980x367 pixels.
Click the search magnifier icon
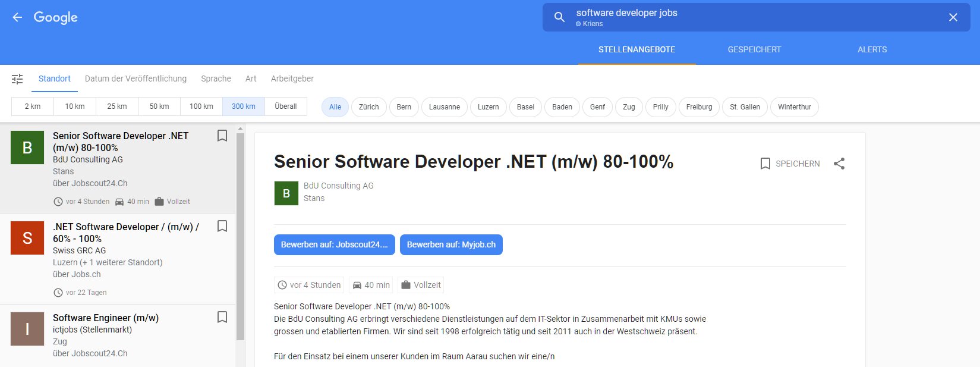(x=559, y=17)
